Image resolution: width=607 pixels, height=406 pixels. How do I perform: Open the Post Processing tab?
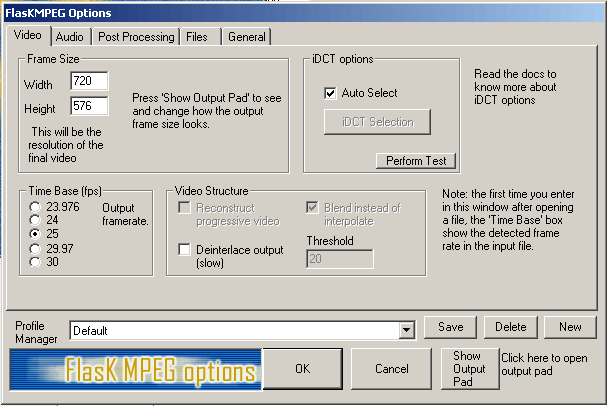(136, 37)
